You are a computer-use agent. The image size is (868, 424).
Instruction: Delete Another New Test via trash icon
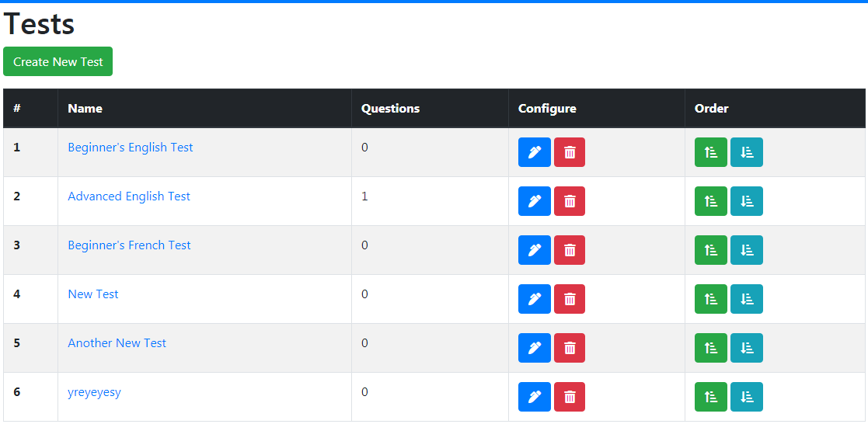[x=569, y=348]
